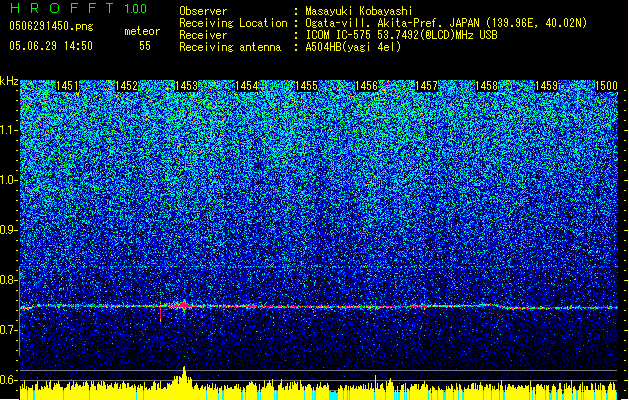Click the Receiving Location value text
Viewport: 629px width, 400px height.
pos(446,23)
